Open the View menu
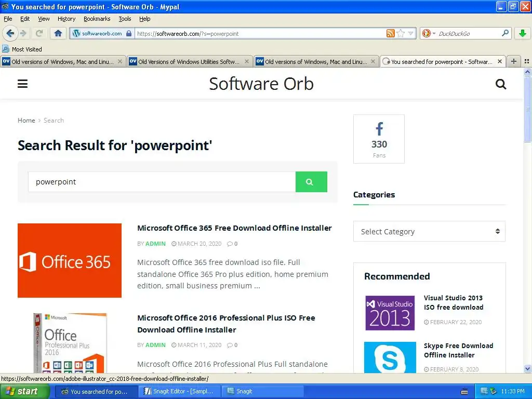The height and width of the screenshot is (399, 532). tap(44, 19)
